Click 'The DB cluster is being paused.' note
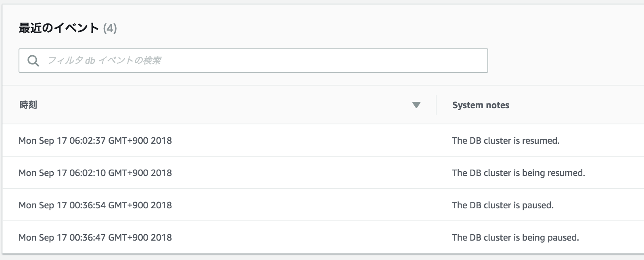Screen dimensions: 644x260 pyautogui.click(x=515, y=237)
